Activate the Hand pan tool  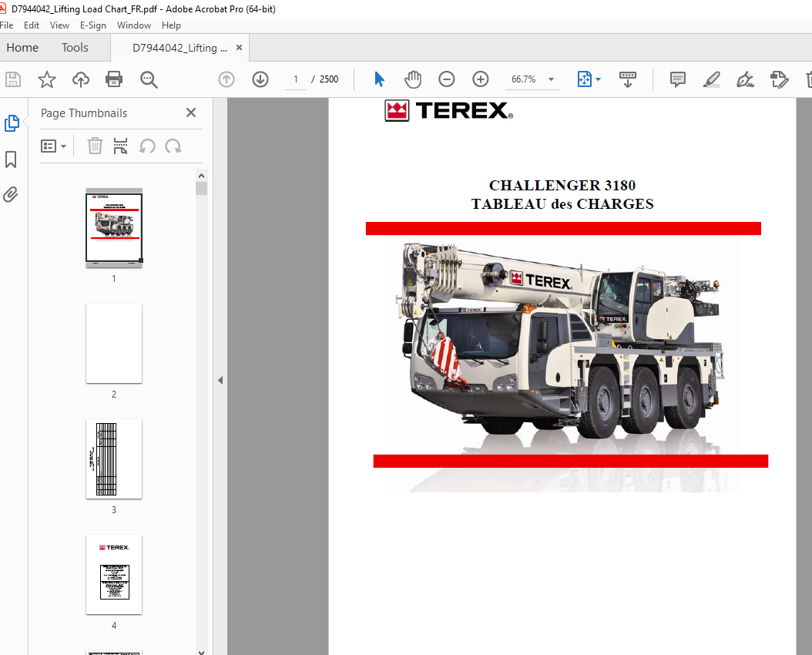(413, 79)
